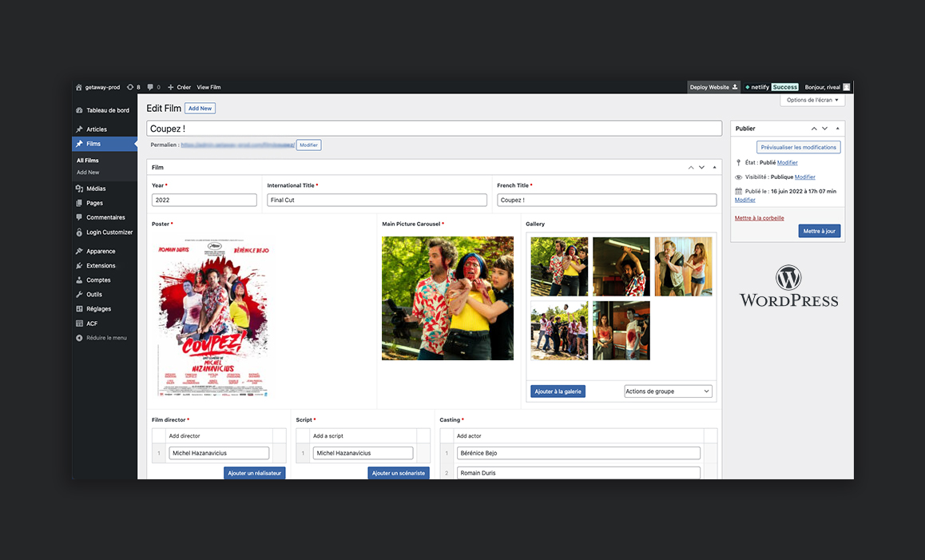Select All Films submenu item

click(x=88, y=161)
